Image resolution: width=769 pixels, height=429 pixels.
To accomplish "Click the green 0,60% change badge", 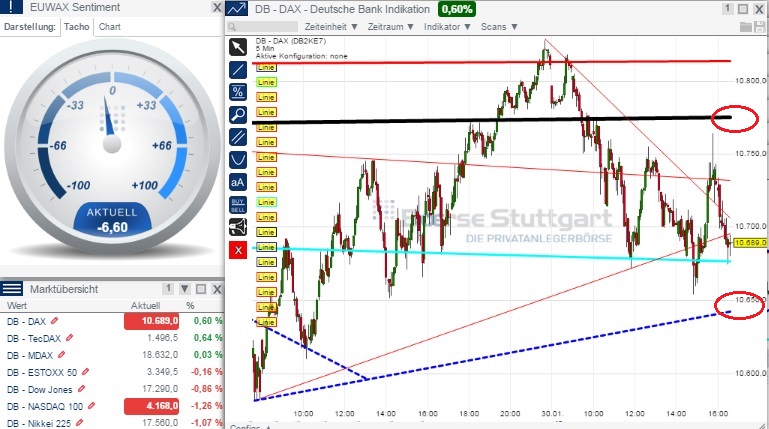I will 457,9.
